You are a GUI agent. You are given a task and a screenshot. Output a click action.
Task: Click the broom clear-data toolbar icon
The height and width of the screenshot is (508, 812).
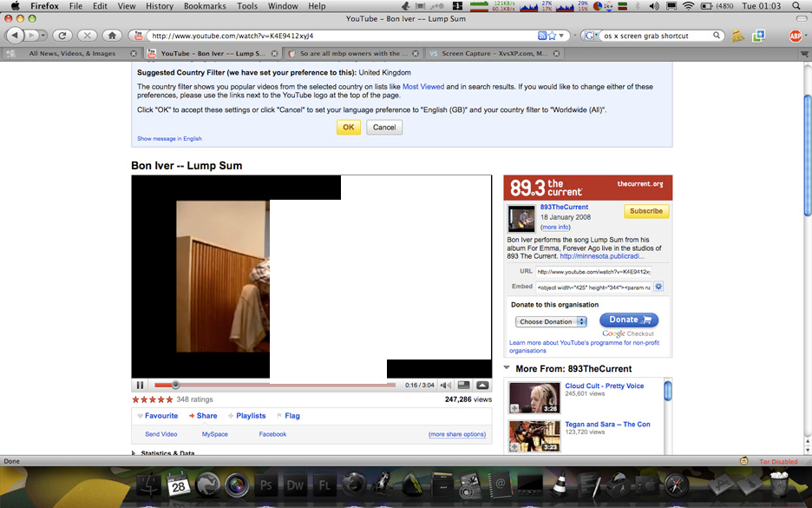738,36
